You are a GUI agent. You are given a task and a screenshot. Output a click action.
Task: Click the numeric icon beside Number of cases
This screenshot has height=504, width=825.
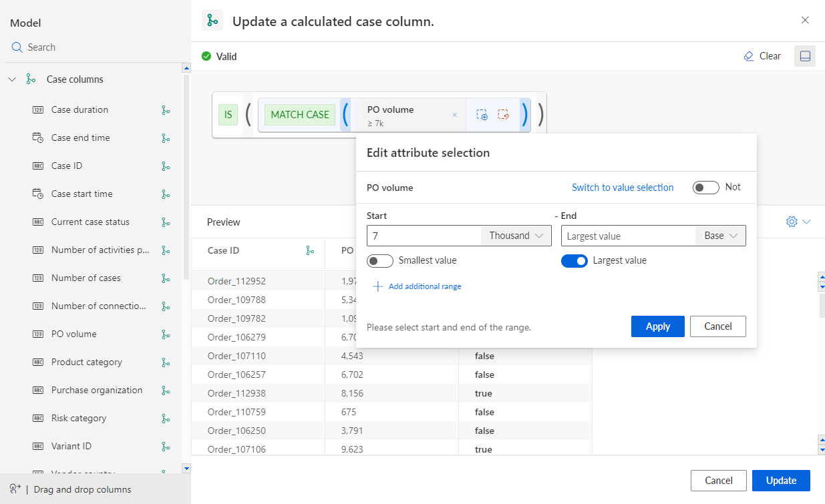[38, 278]
